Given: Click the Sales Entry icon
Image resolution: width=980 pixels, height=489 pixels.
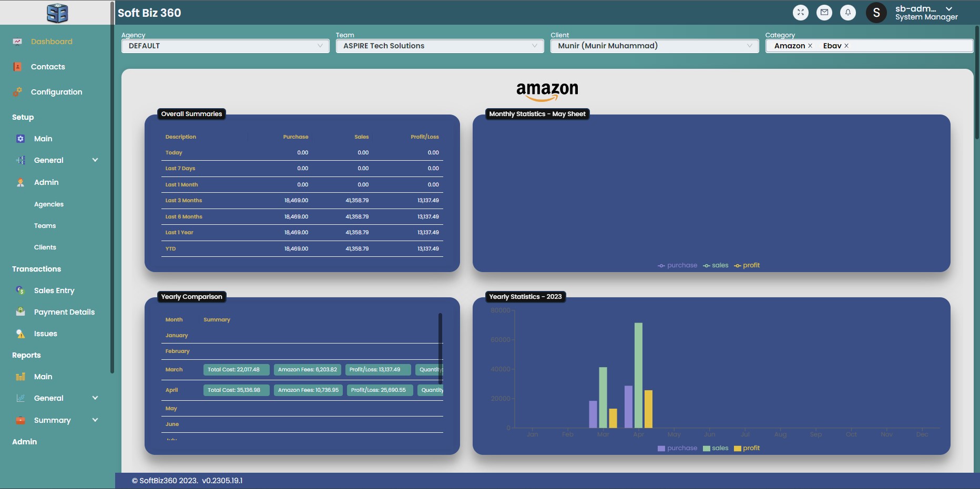Looking at the screenshot, I should click(x=21, y=290).
